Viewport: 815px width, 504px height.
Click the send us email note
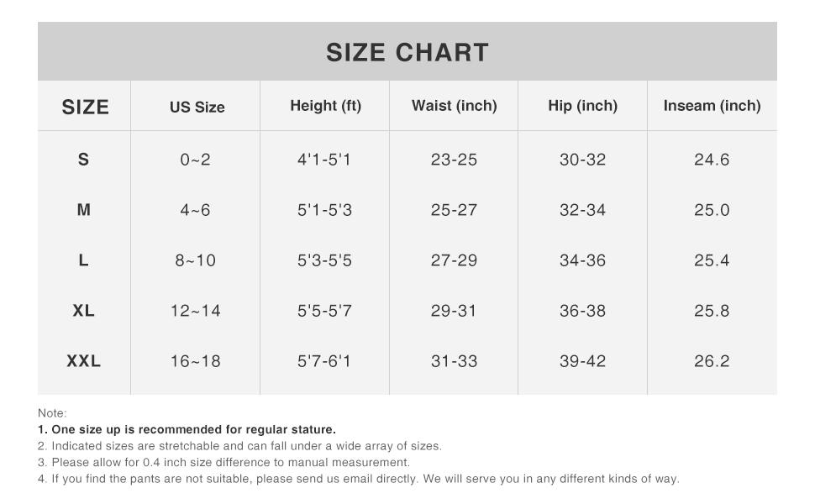coord(359,479)
